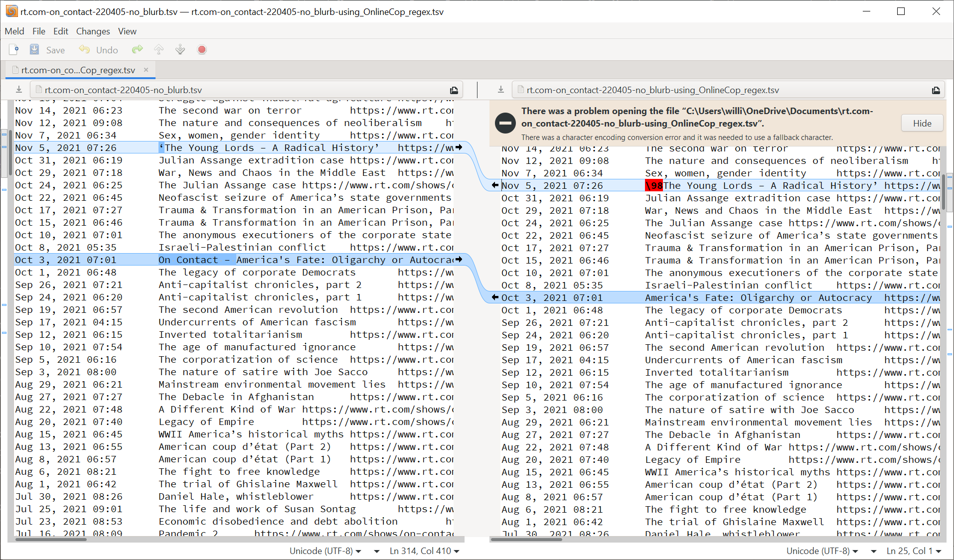
Task: Click left pane row 'Sex, women, gender identity'
Action: click(234, 135)
